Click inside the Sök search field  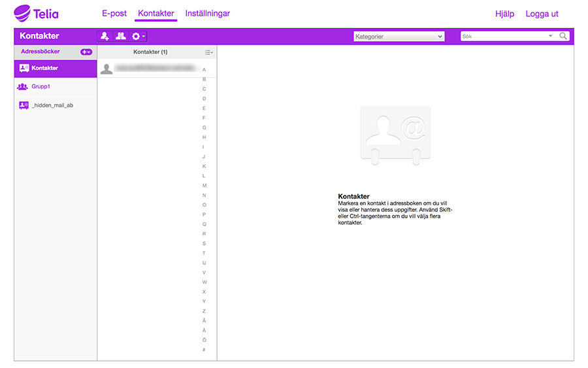point(503,37)
